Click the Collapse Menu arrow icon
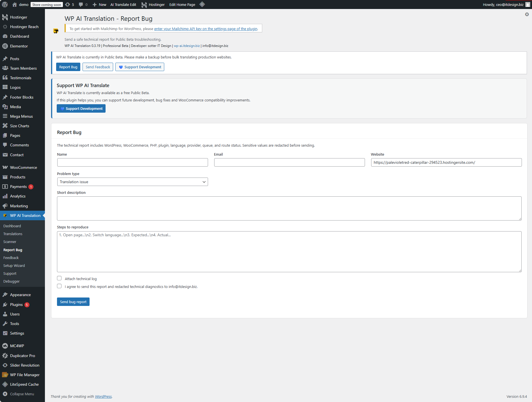The height and width of the screenshot is (402, 532). [x=5, y=394]
